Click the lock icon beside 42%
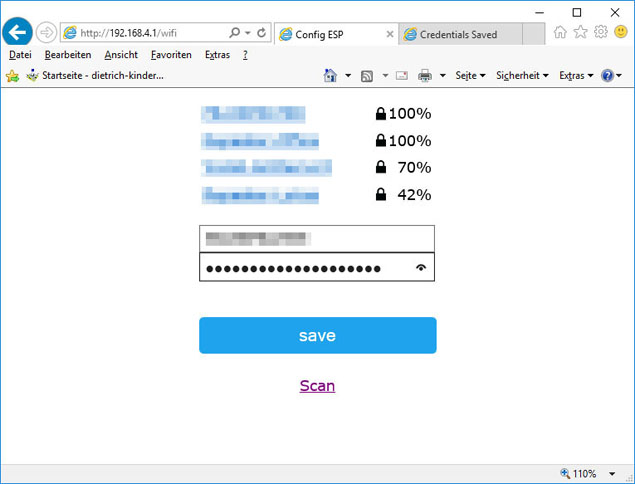The height and width of the screenshot is (484, 635). pyautogui.click(x=381, y=194)
